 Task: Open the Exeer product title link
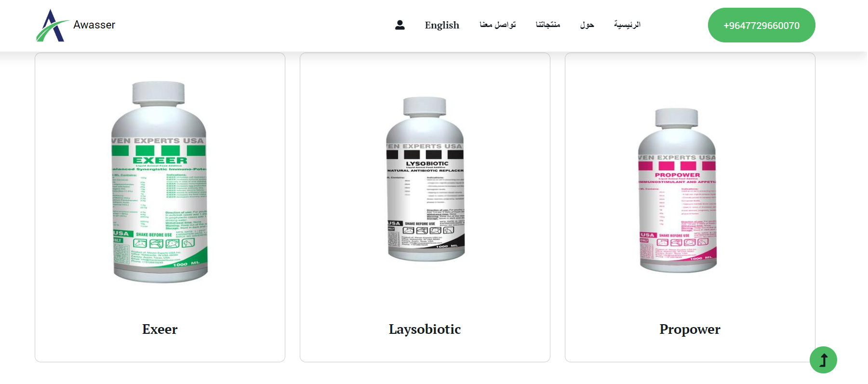pos(160,329)
